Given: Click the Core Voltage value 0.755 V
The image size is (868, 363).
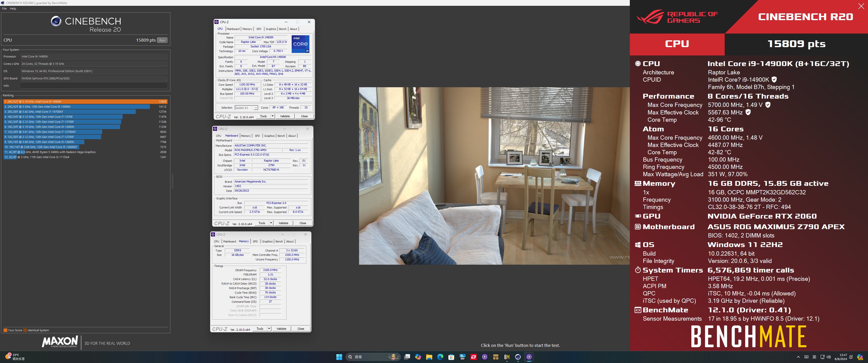Looking at the screenshot, I should click(x=278, y=51).
